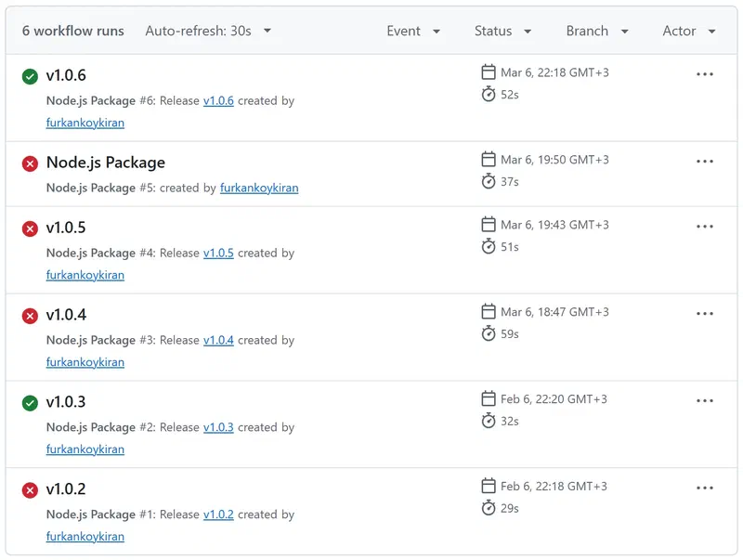Image resolution: width=743 pixels, height=560 pixels.
Task: Click the red failed icon for v1.0.4
Action: tap(30, 316)
